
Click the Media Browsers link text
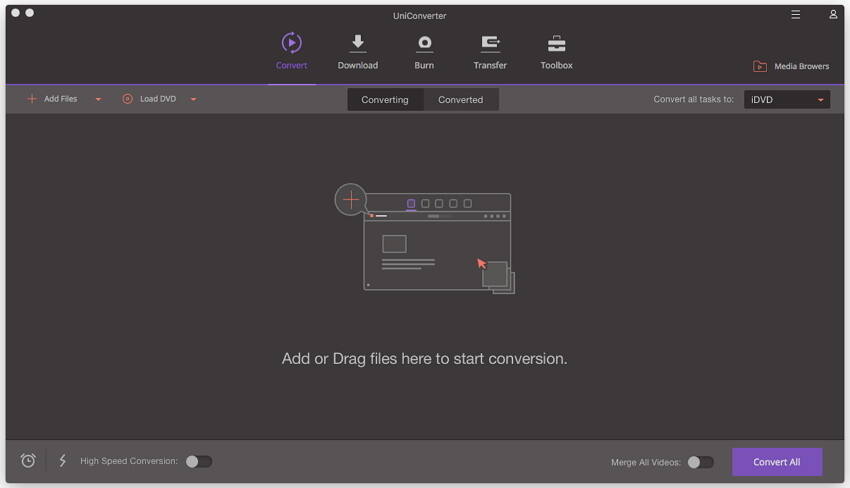point(802,66)
